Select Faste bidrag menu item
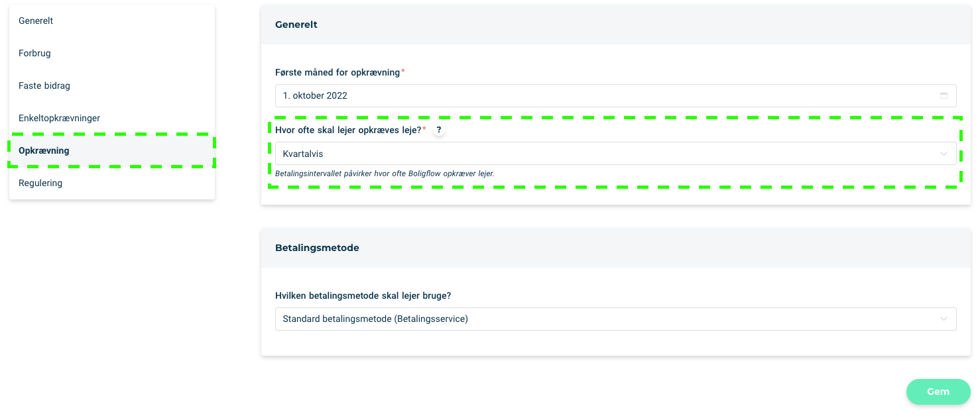 (112, 85)
